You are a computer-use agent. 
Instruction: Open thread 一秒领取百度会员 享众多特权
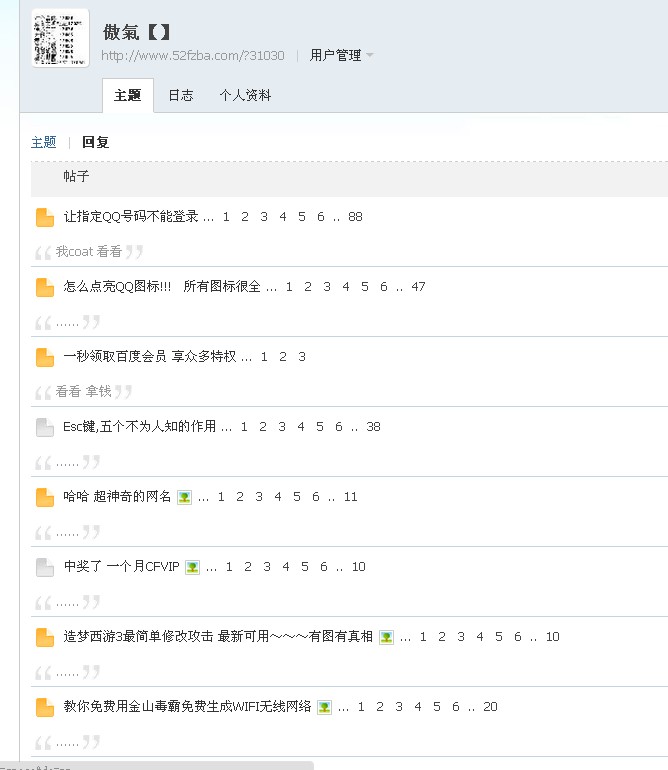pyautogui.click(x=150, y=357)
